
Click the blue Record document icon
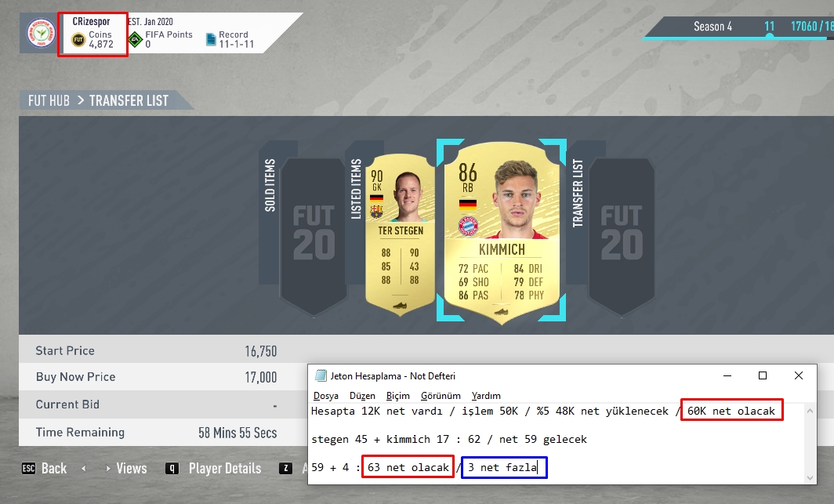211,40
